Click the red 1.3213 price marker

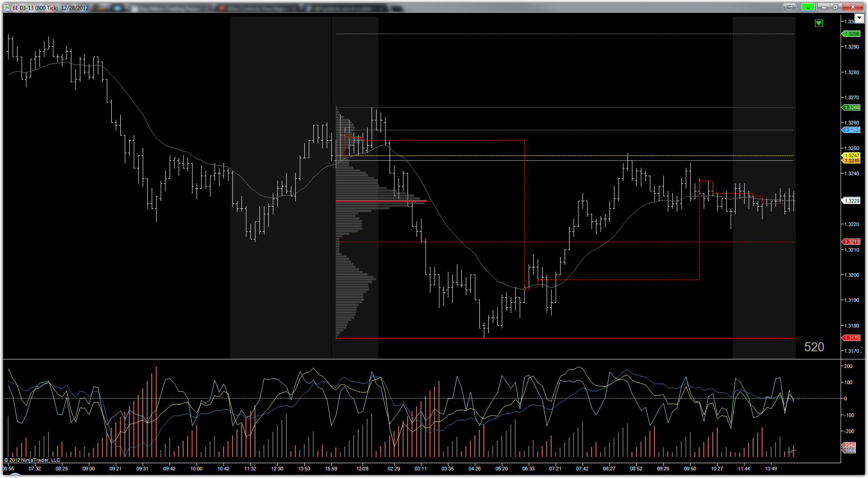[851, 242]
